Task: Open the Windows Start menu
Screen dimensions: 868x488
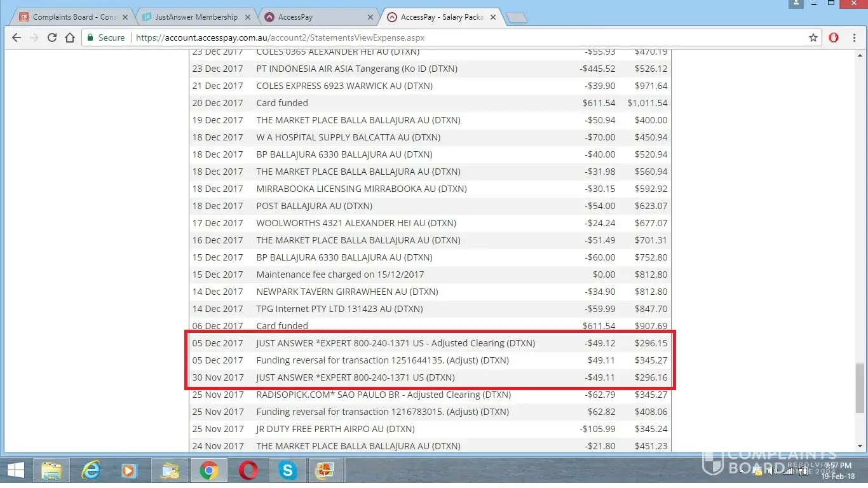Action: pyautogui.click(x=15, y=471)
